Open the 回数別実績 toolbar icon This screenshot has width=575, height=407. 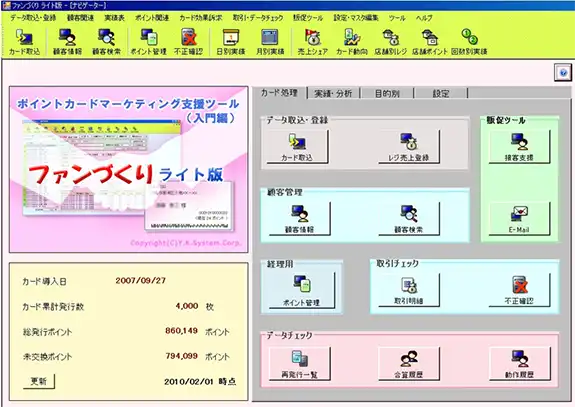pyautogui.click(x=469, y=42)
